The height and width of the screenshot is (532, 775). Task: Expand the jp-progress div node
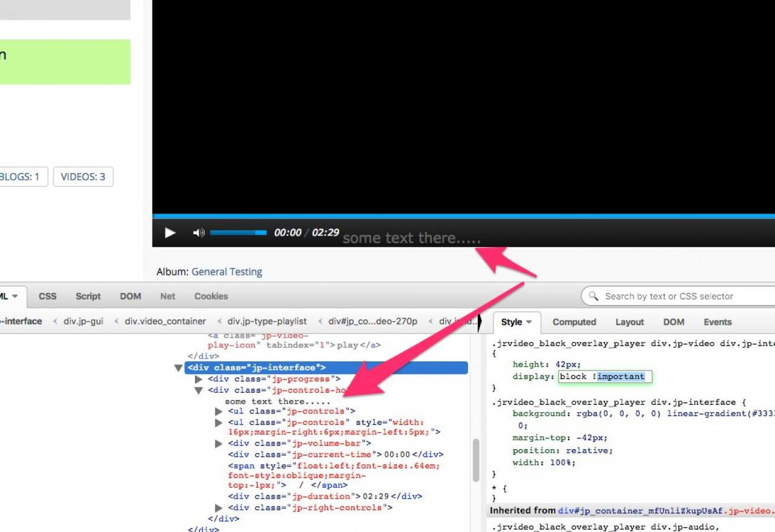tap(199, 379)
